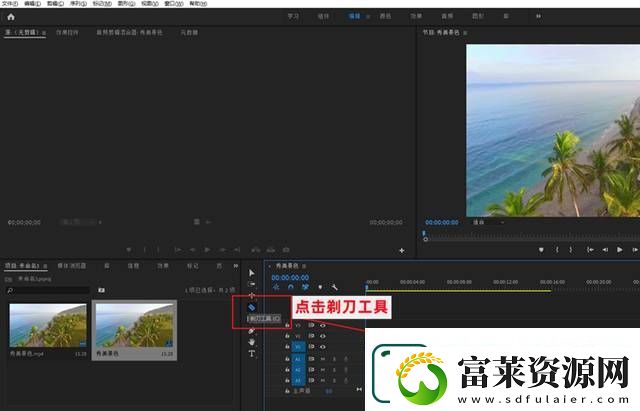This screenshot has height=411, width=640.
Task: Open the Edit menu
Action: click(x=32, y=4)
